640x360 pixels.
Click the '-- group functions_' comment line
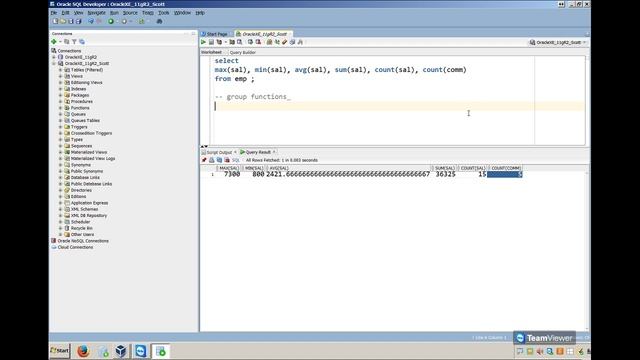coord(253,97)
